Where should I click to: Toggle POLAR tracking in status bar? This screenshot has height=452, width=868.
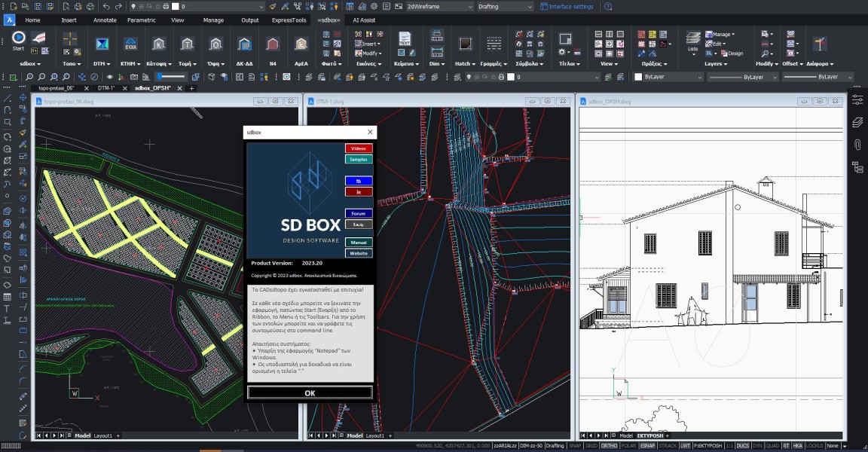coord(628,445)
